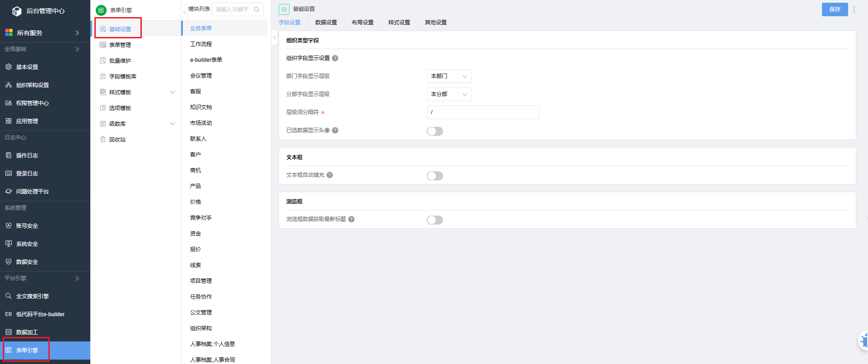Switch to the 其他设置 tab
Screen dimensions: 868x364
click(436, 22)
